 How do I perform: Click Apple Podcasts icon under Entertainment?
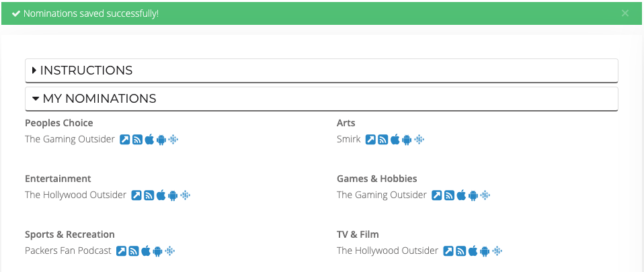(x=161, y=195)
